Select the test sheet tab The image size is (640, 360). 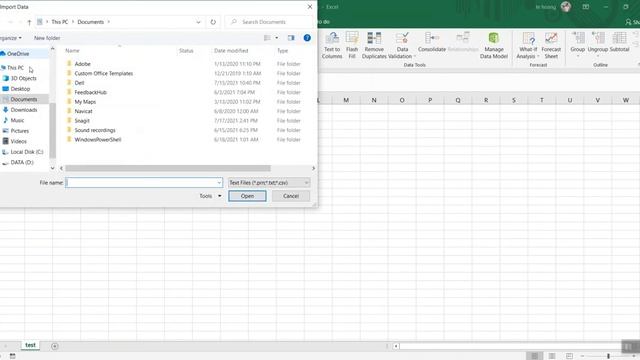30,345
